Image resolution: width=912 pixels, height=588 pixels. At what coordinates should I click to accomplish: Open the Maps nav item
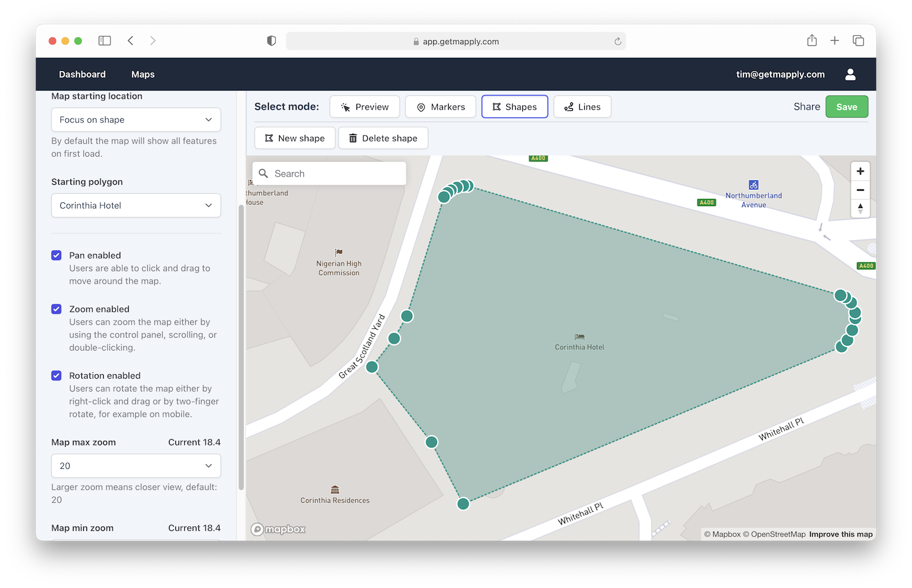point(143,74)
